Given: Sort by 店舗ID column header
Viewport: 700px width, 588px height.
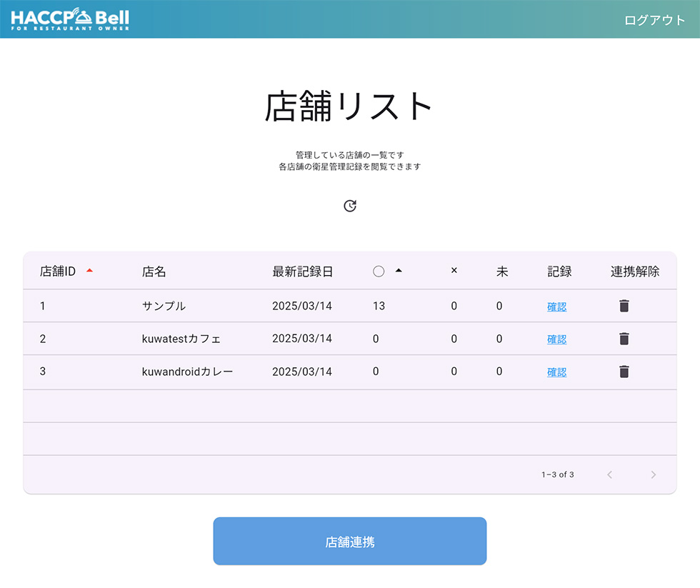Looking at the screenshot, I should point(58,271).
